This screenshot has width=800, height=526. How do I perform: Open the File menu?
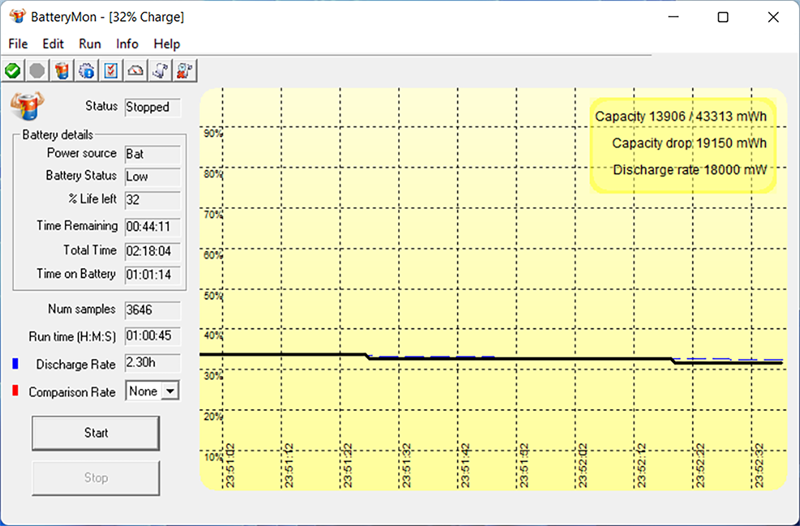tap(18, 44)
